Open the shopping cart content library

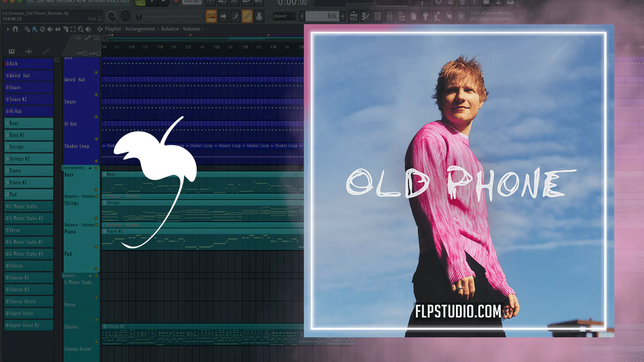[x=462, y=16]
